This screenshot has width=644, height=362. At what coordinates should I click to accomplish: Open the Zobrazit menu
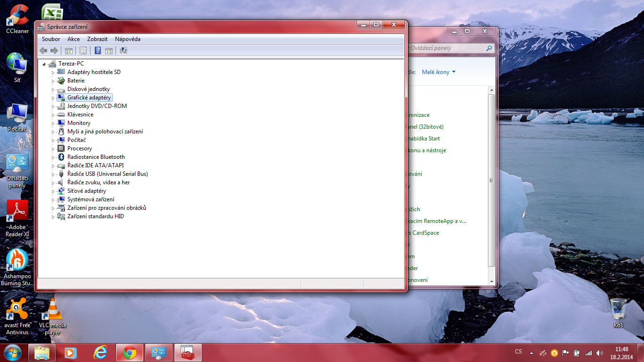97,39
